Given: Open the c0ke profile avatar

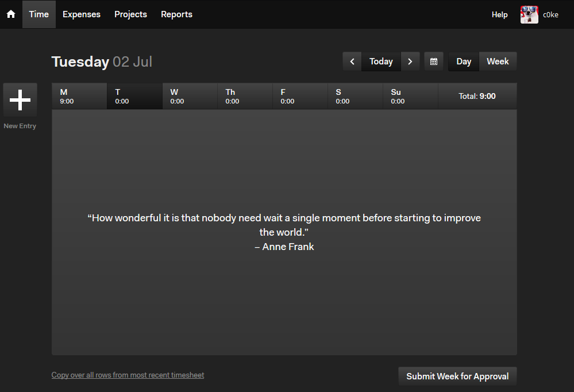Looking at the screenshot, I should pos(529,14).
